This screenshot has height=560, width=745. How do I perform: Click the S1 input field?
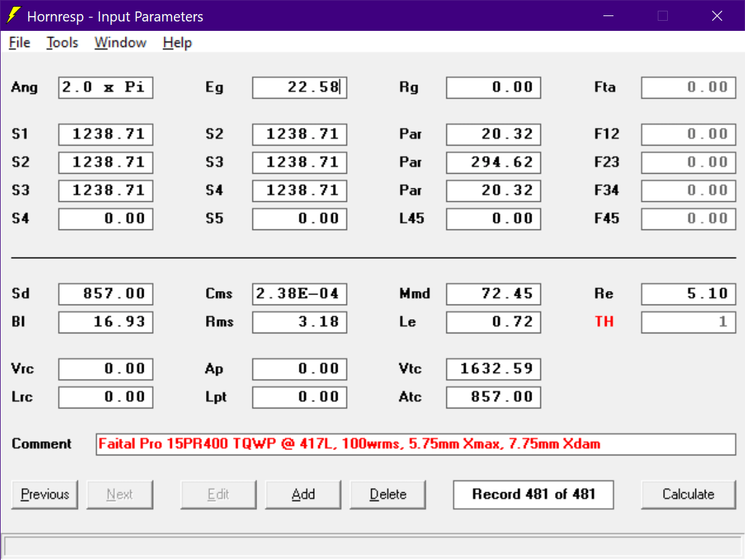pyautogui.click(x=106, y=134)
